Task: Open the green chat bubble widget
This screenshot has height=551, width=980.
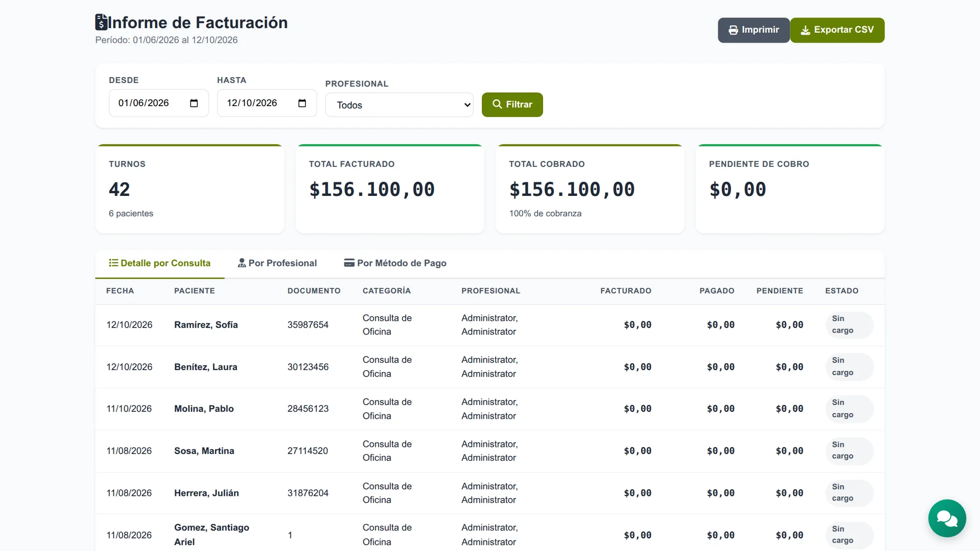Action: tap(947, 518)
